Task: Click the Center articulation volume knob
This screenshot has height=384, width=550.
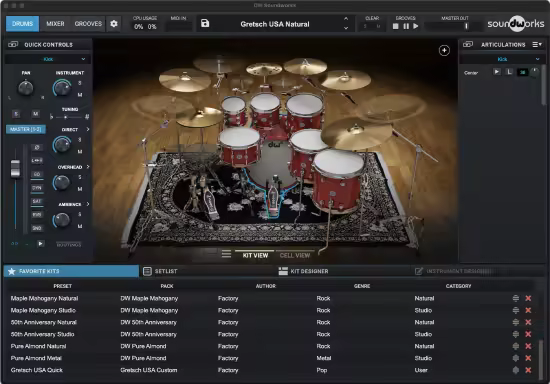Action: click(534, 72)
